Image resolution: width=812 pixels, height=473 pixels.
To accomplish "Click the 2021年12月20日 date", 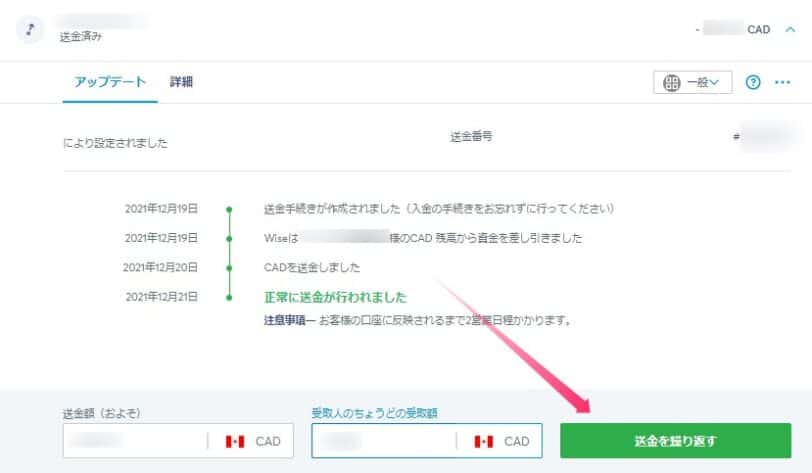I will coord(161,267).
